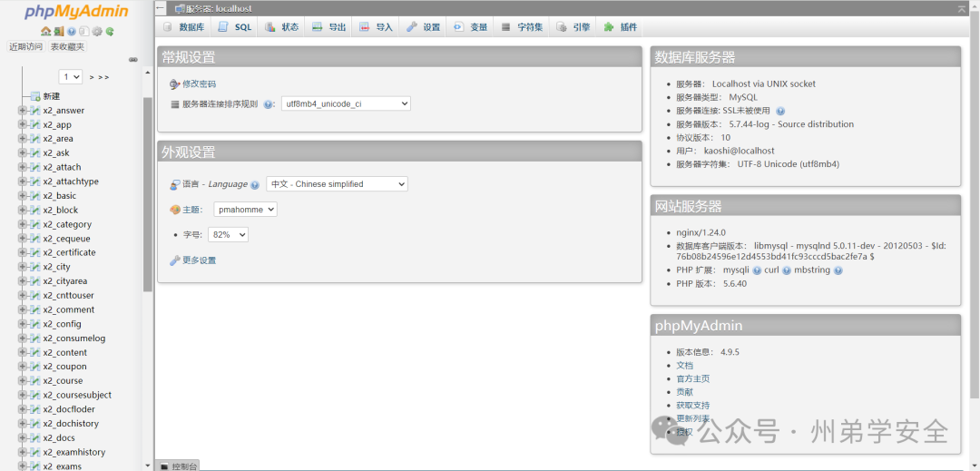The height and width of the screenshot is (471, 980).
Task: Jump to last page with >> link
Action: (103, 77)
